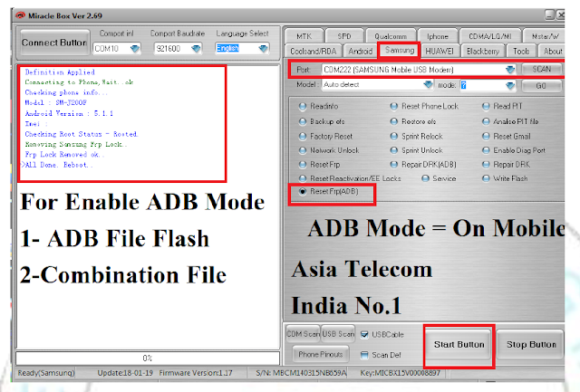Image resolution: width=580 pixels, height=392 pixels.
Task: Select the Reset Frp(ADB) radio button
Action: pyautogui.click(x=303, y=191)
